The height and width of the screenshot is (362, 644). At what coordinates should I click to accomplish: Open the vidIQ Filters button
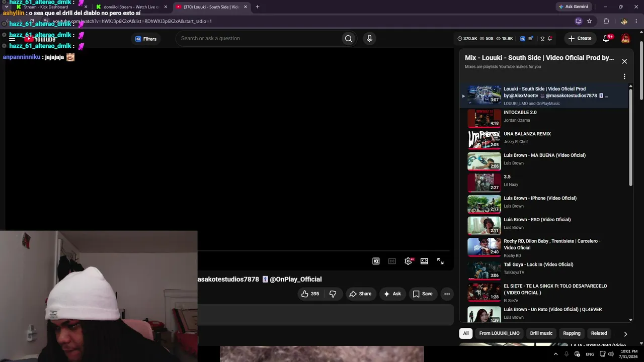click(146, 39)
